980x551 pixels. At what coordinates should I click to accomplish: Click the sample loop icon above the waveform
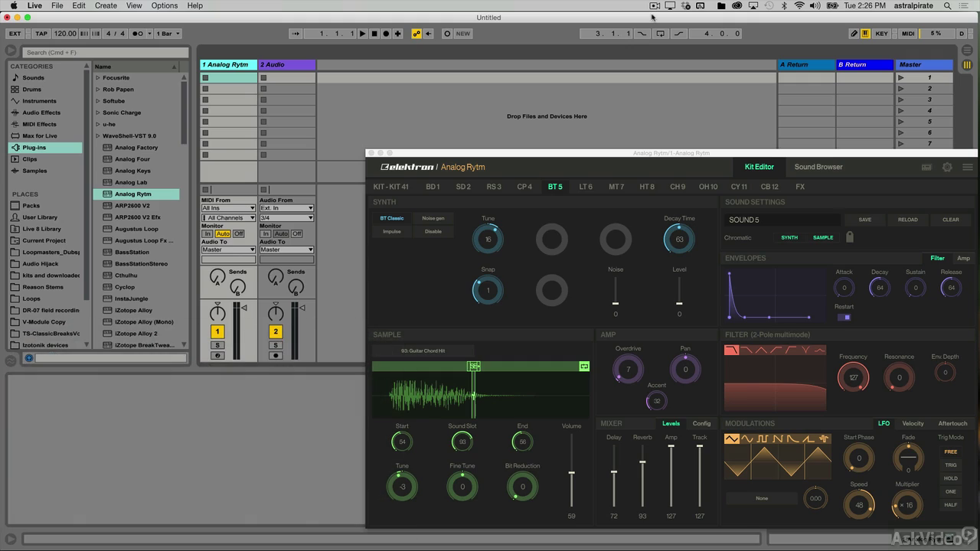point(584,367)
